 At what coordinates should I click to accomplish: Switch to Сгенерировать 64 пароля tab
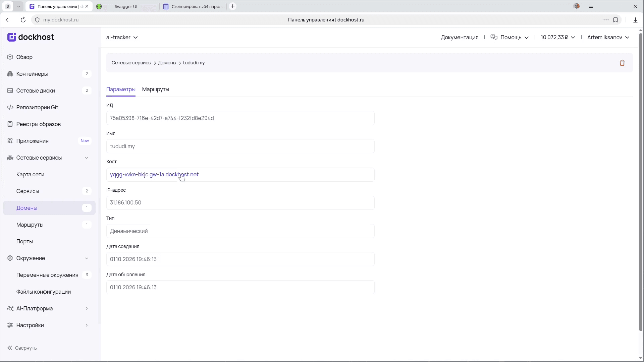[x=193, y=6]
